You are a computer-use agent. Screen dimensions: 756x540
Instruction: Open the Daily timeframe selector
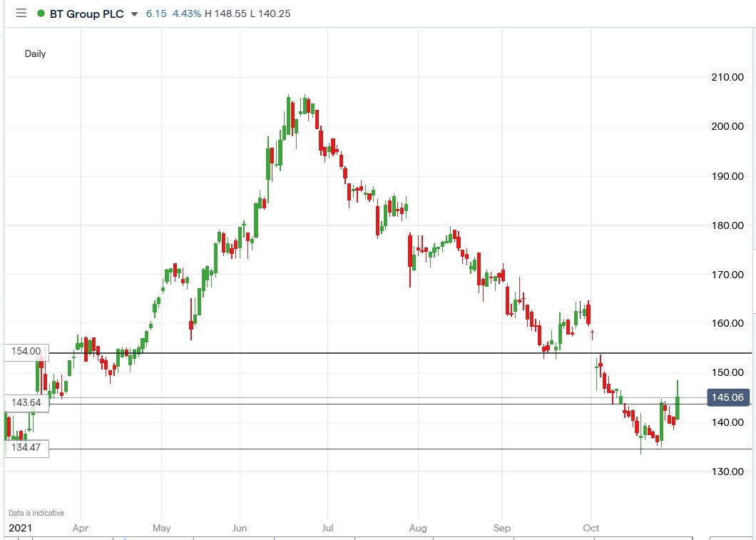coord(34,54)
